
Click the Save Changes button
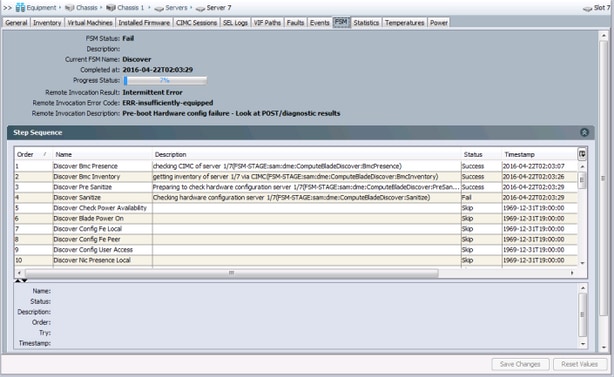click(x=520, y=364)
